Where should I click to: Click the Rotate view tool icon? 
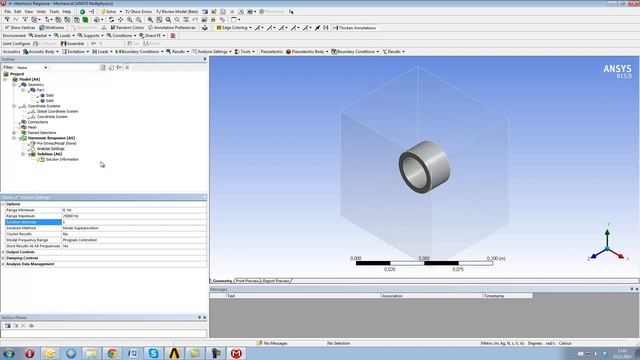coord(111,20)
